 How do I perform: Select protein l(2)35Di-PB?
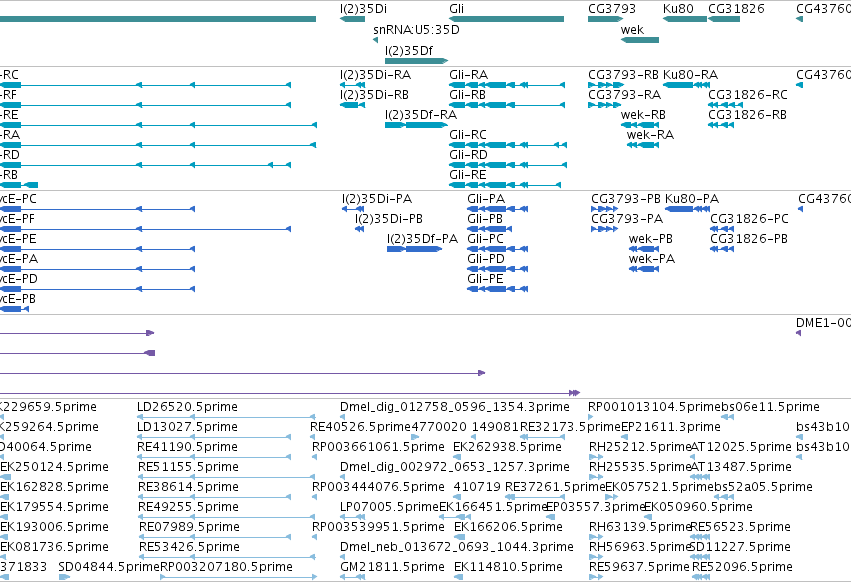pyautogui.click(x=389, y=219)
